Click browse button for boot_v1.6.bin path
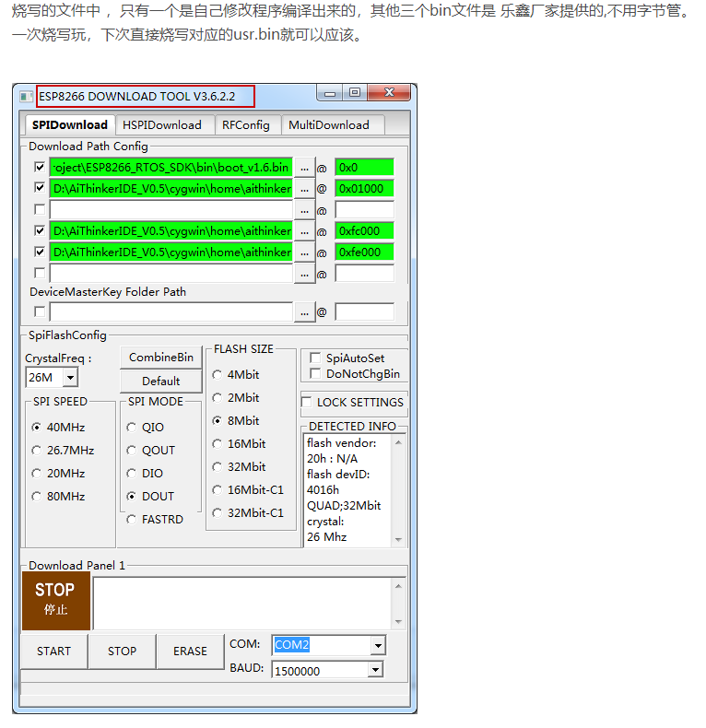Screen dimensions: 706x728 pyautogui.click(x=304, y=168)
